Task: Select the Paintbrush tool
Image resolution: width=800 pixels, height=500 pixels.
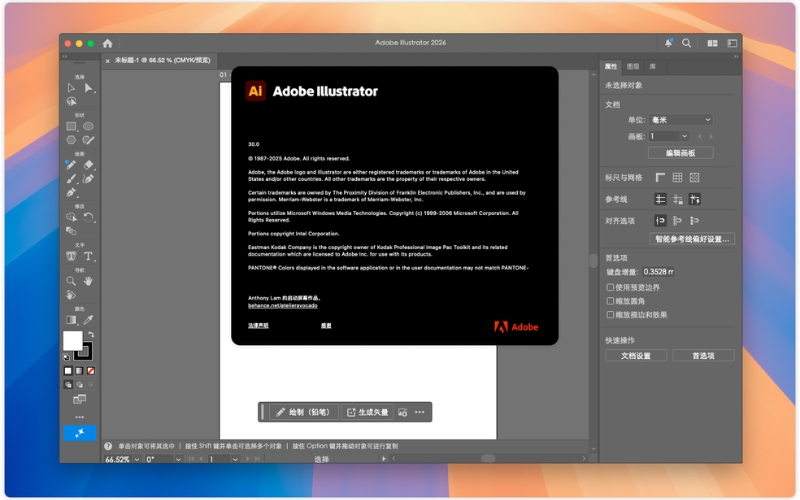Action: [71, 179]
